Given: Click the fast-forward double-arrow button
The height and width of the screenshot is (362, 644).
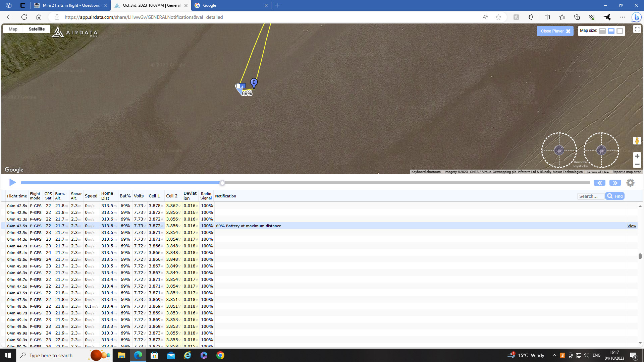Looking at the screenshot, I should click(x=615, y=183).
